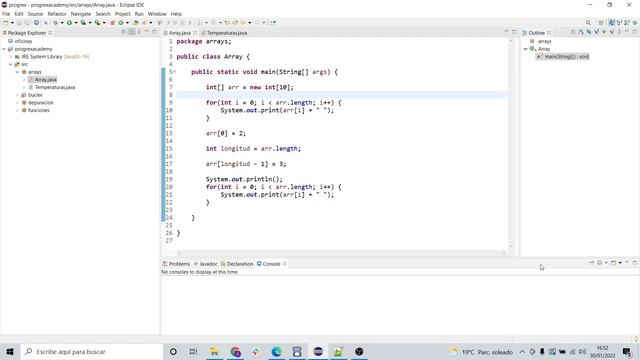This screenshot has height=360, width=640.
Task: Minimize the Package Explorer view
Action: click(147, 32)
